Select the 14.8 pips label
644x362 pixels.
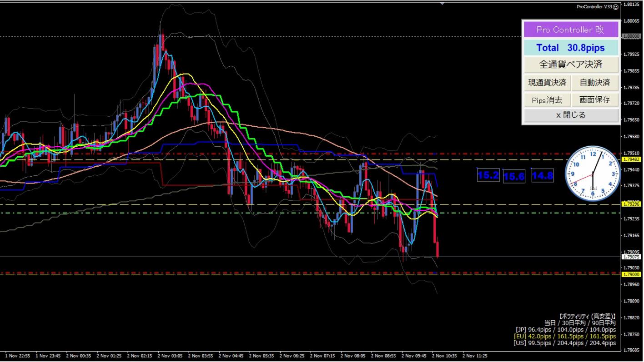pyautogui.click(x=543, y=175)
